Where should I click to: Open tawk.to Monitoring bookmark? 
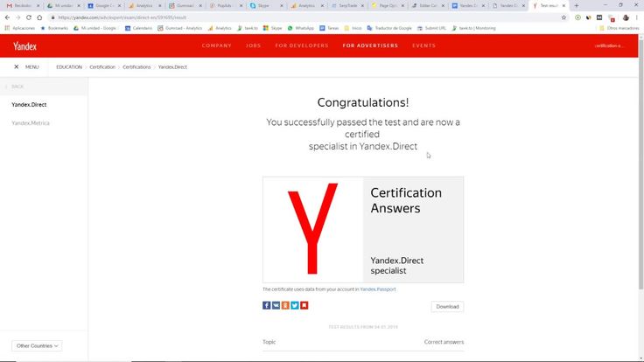(473, 28)
